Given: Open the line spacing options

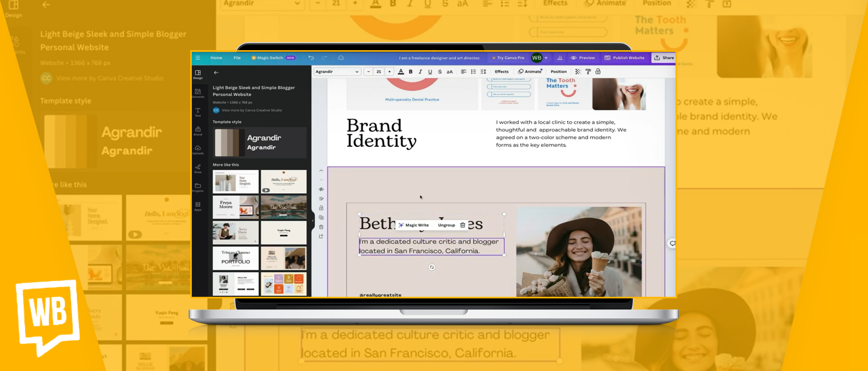Looking at the screenshot, I should [483, 71].
